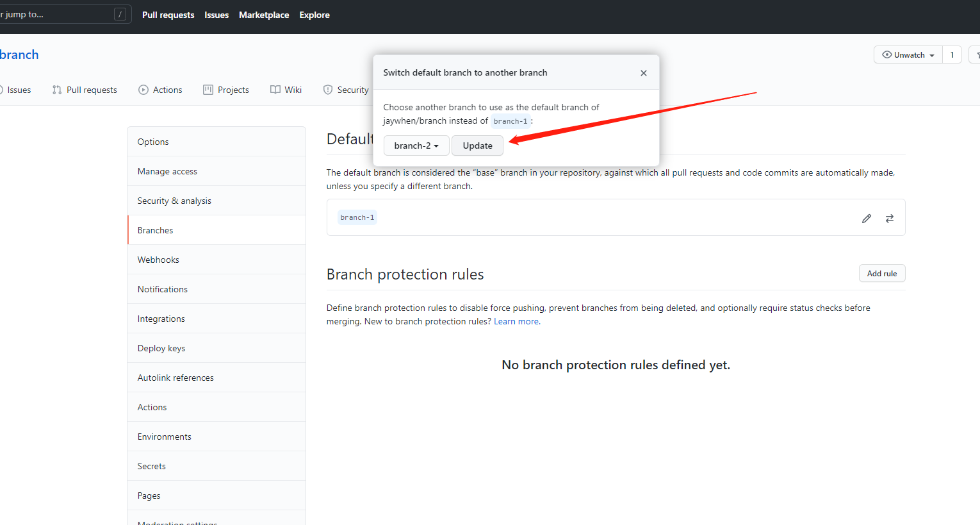Click the Pull requests tab icon
This screenshot has width=980, height=525.
[57, 90]
